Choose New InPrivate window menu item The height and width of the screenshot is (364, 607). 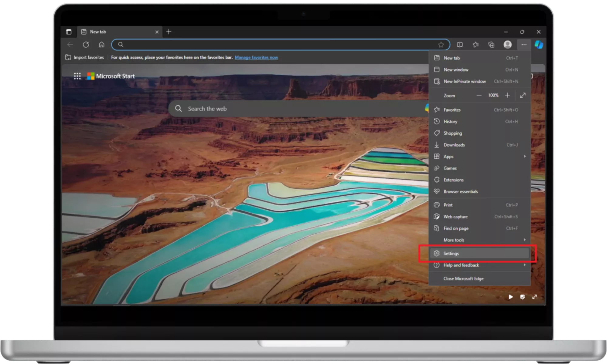[x=465, y=81]
